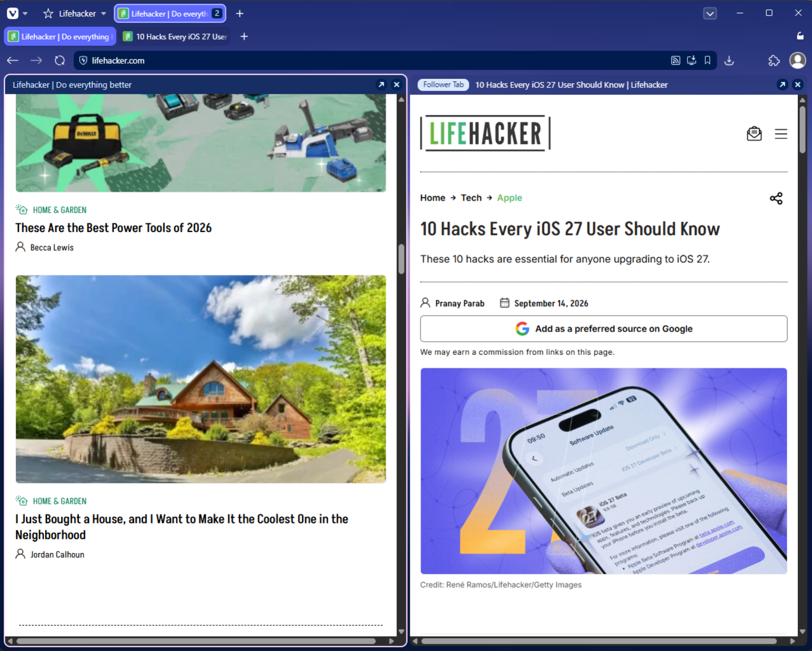The width and height of the screenshot is (812, 651).
Task: Open the power tools article image
Action: 201,143
